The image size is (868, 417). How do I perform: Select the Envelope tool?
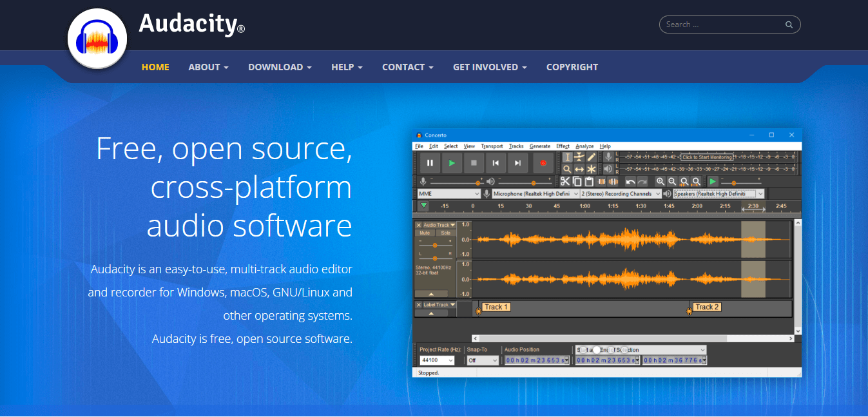(x=579, y=157)
